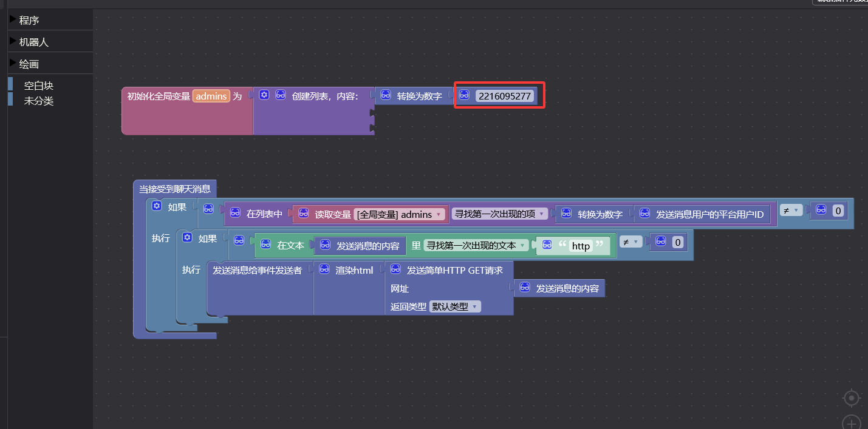Click the glasses icon on the 发送简单HTTP GET请求 block
This screenshot has width=868, height=429.
pyautogui.click(x=395, y=269)
